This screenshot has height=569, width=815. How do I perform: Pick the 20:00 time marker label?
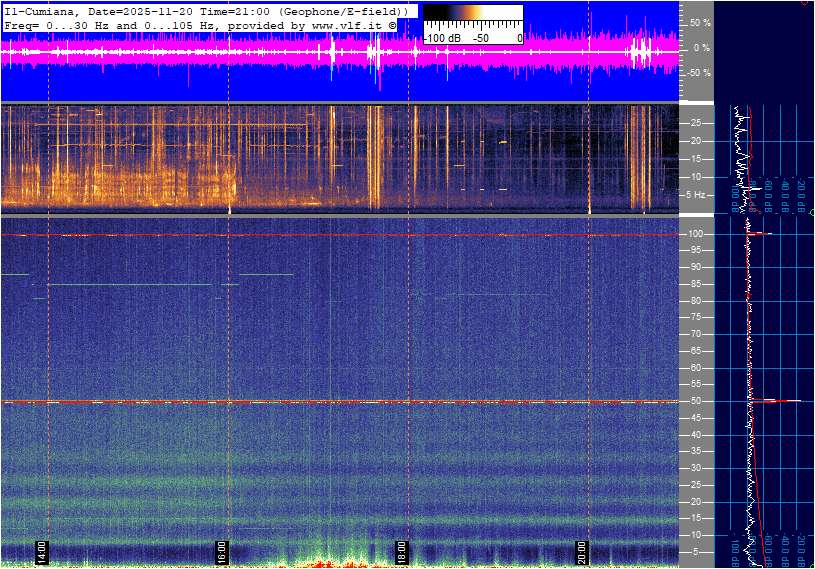(581, 551)
